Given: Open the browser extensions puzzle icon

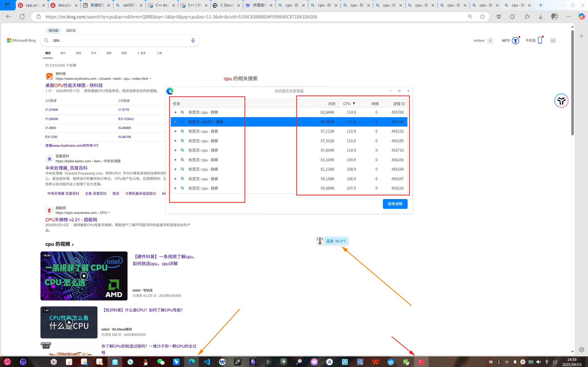Looking at the screenshot, I should pyautogui.click(x=512, y=17).
